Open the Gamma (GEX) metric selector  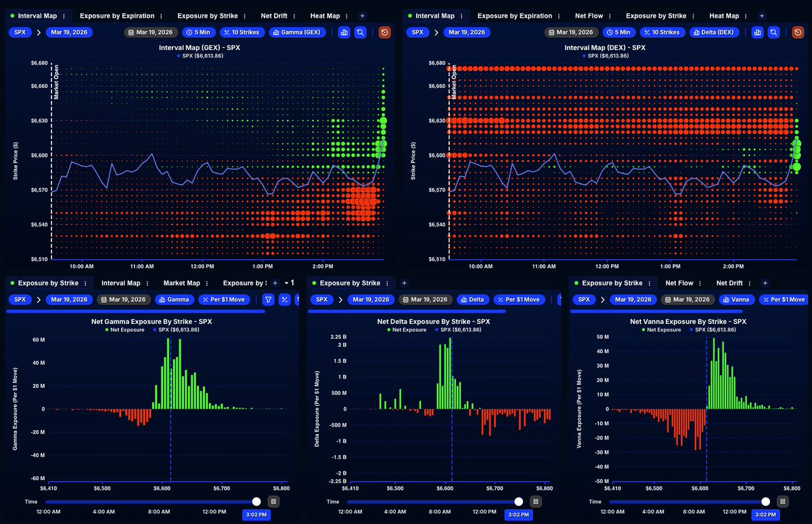(298, 32)
